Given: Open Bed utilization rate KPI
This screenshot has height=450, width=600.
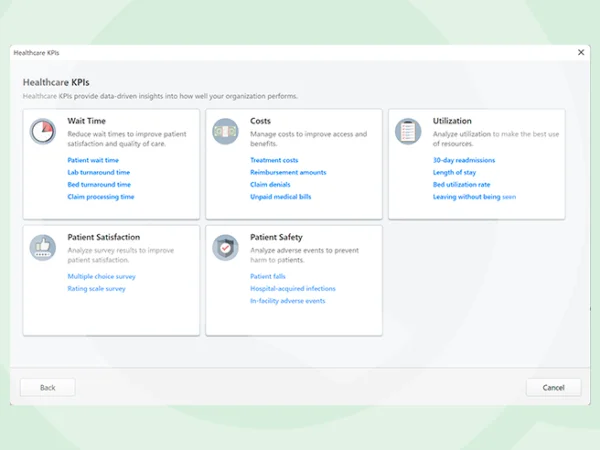Looking at the screenshot, I should (x=461, y=184).
